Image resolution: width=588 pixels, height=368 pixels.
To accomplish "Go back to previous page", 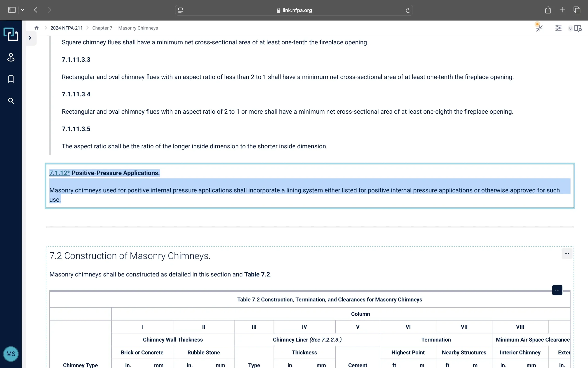I will pos(36,10).
